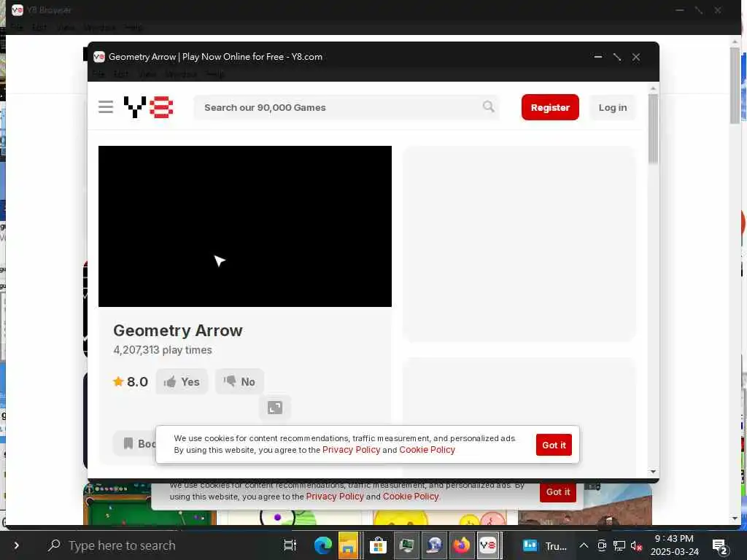Click the red Register button
Viewport: 747px width, 560px height.
(550, 107)
